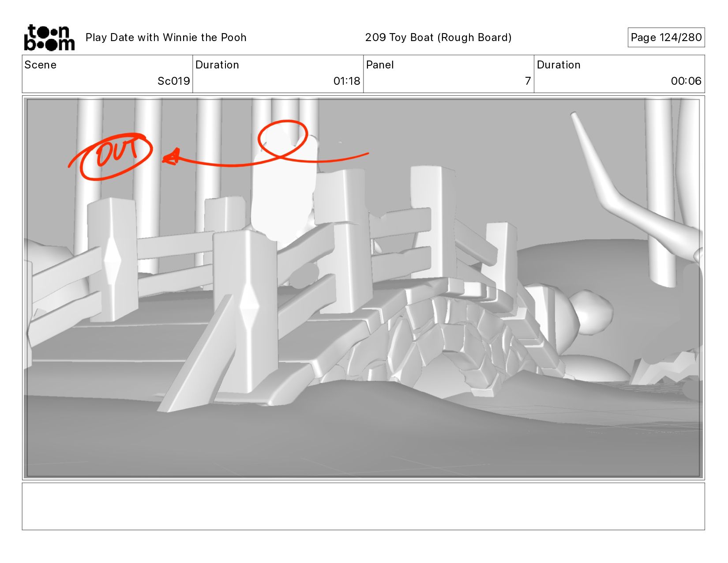
Task: Select the '209 Toy Boat (Rough Board)' heading
Action: coord(438,38)
